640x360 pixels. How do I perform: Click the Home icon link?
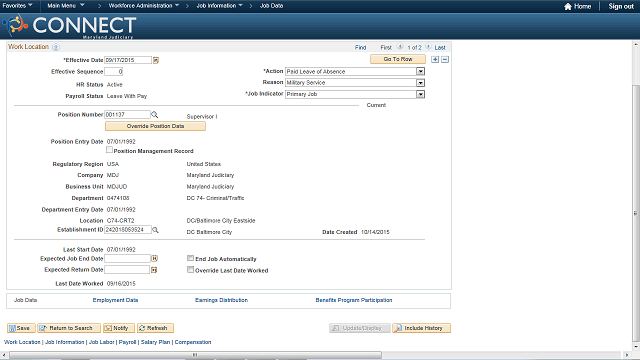click(x=577, y=6)
